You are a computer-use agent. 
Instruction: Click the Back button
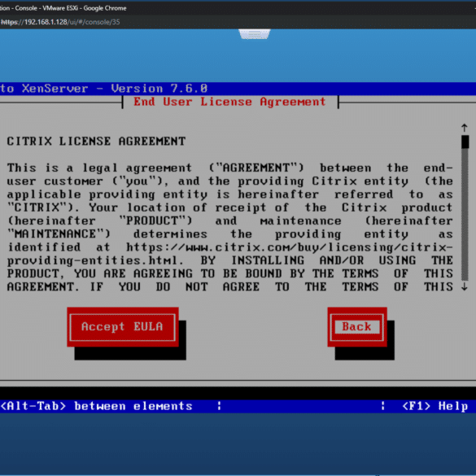(x=357, y=326)
